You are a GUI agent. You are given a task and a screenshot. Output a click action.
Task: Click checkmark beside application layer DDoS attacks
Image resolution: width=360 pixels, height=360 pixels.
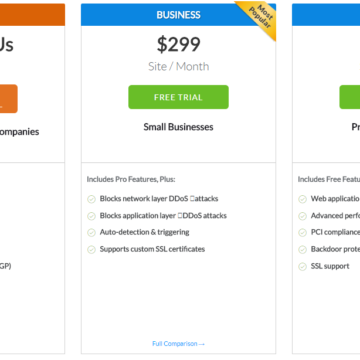coord(91,216)
